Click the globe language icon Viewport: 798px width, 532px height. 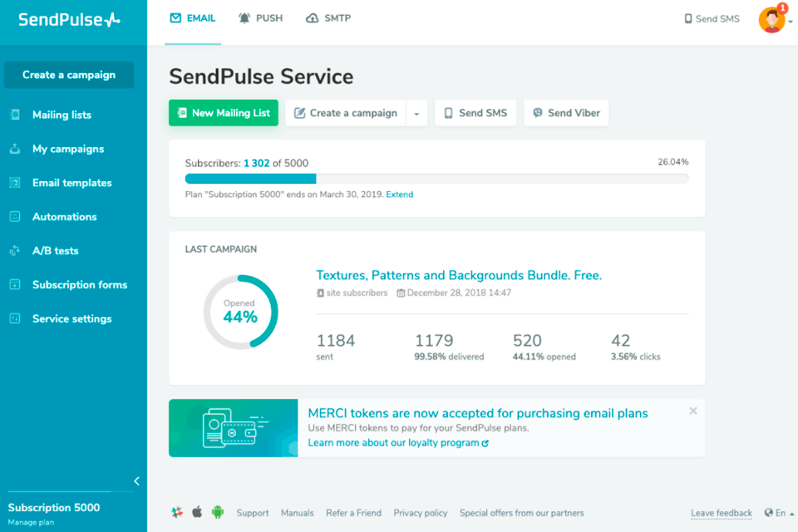(x=768, y=513)
